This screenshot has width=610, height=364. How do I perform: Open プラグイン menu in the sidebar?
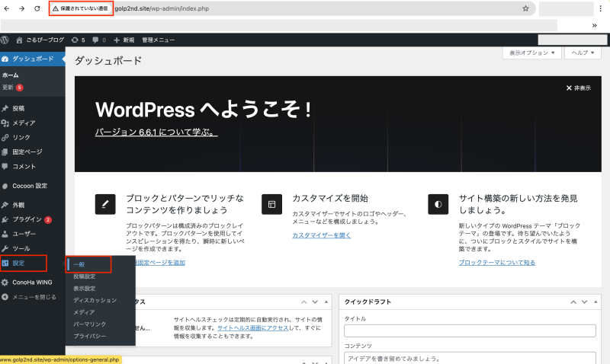[27, 219]
